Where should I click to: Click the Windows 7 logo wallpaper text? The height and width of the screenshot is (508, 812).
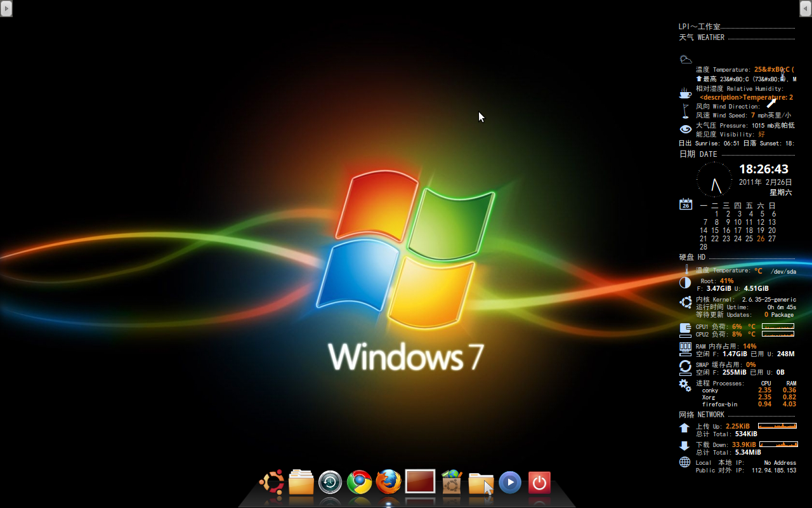click(x=407, y=358)
